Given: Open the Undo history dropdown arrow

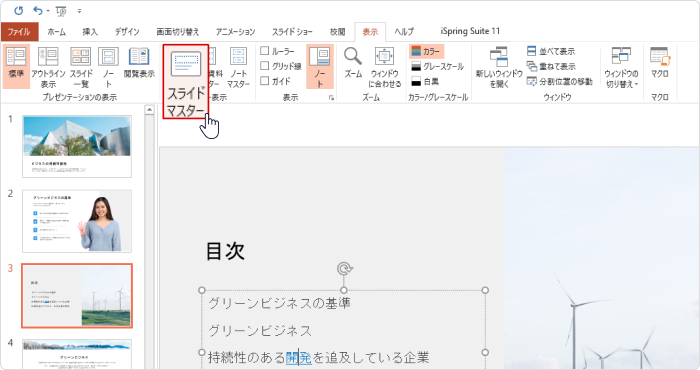Looking at the screenshot, I should [x=48, y=11].
